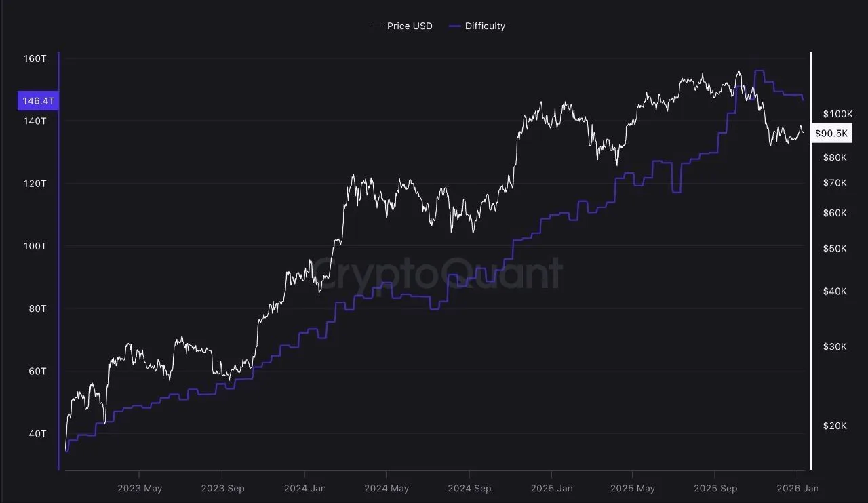This screenshot has width=868, height=503.
Task: Select the 2026 Jan axis label
Action: [797, 488]
